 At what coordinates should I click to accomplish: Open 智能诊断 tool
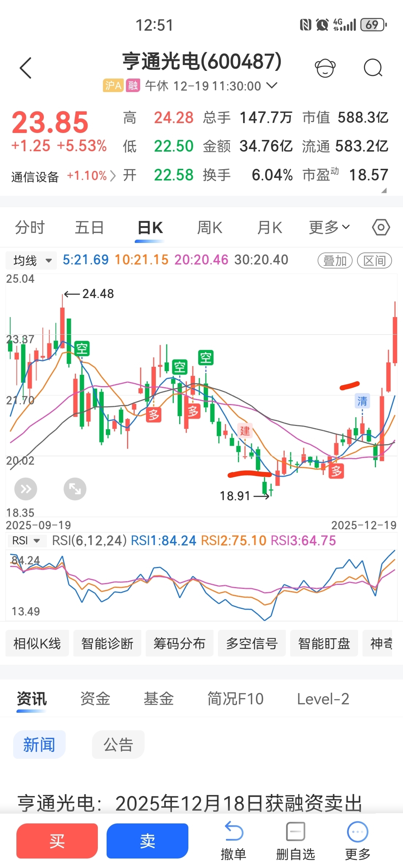tap(107, 643)
